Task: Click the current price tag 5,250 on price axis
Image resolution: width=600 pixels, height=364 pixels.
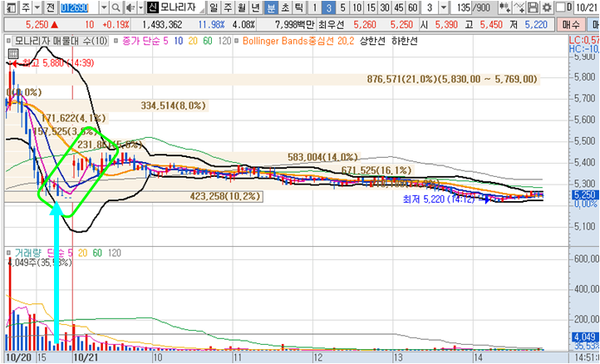Action: (584, 194)
